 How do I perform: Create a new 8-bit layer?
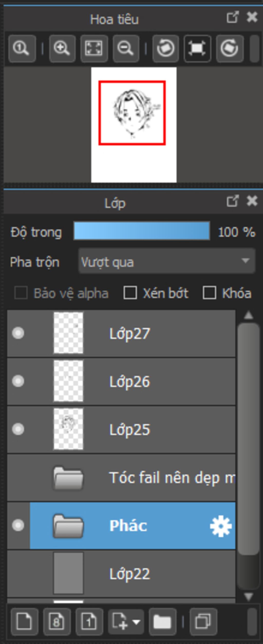click(x=57, y=622)
